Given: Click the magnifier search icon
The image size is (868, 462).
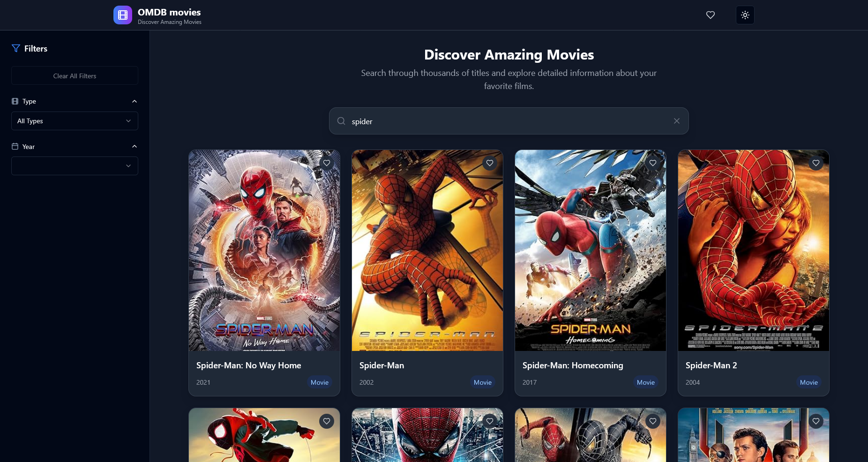Looking at the screenshot, I should click(341, 121).
